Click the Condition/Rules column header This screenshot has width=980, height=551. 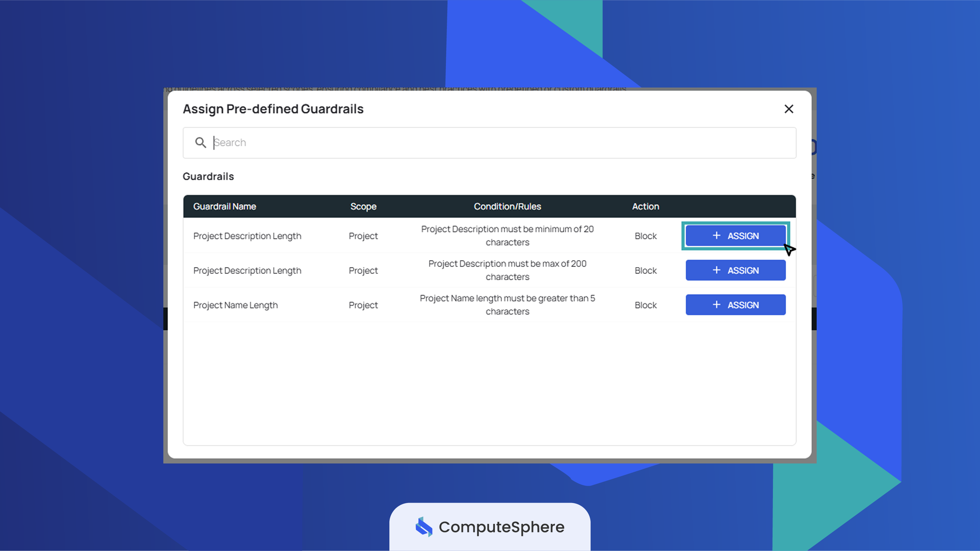[507, 206]
